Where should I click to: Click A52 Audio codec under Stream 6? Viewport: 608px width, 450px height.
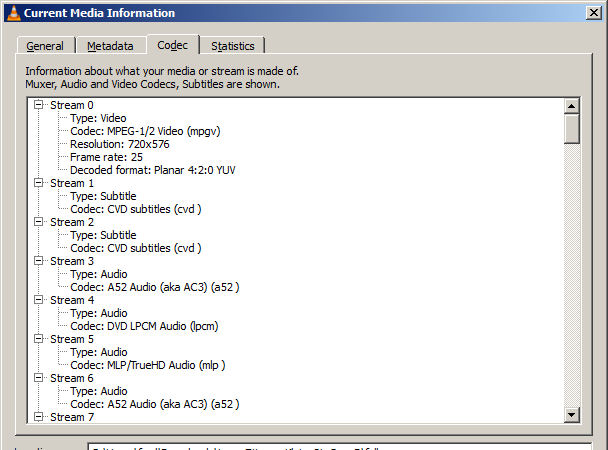[x=155, y=404]
